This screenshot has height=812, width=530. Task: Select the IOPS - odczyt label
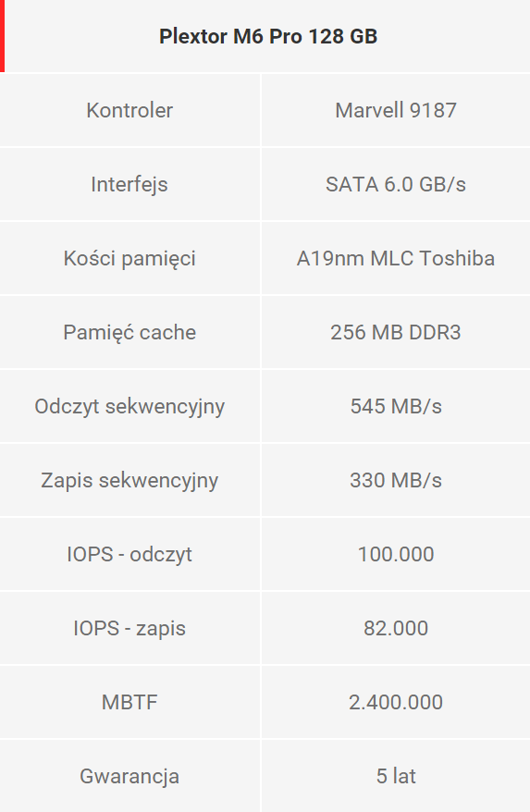(129, 555)
